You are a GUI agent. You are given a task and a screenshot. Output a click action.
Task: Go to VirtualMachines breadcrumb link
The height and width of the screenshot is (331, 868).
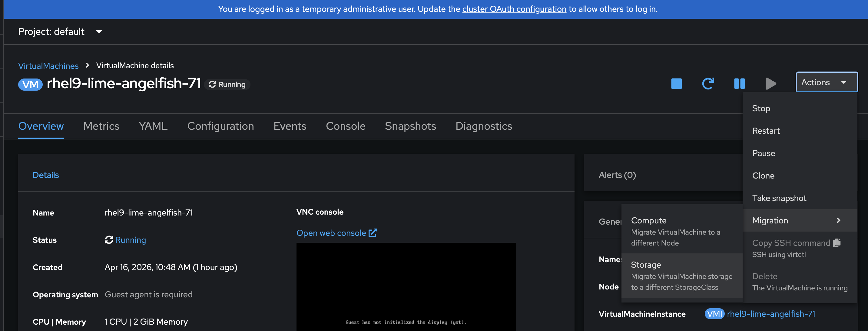pyautogui.click(x=48, y=66)
